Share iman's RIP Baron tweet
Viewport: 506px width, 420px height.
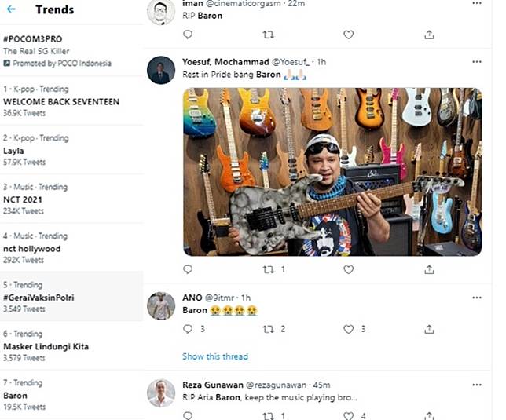pos(429,35)
